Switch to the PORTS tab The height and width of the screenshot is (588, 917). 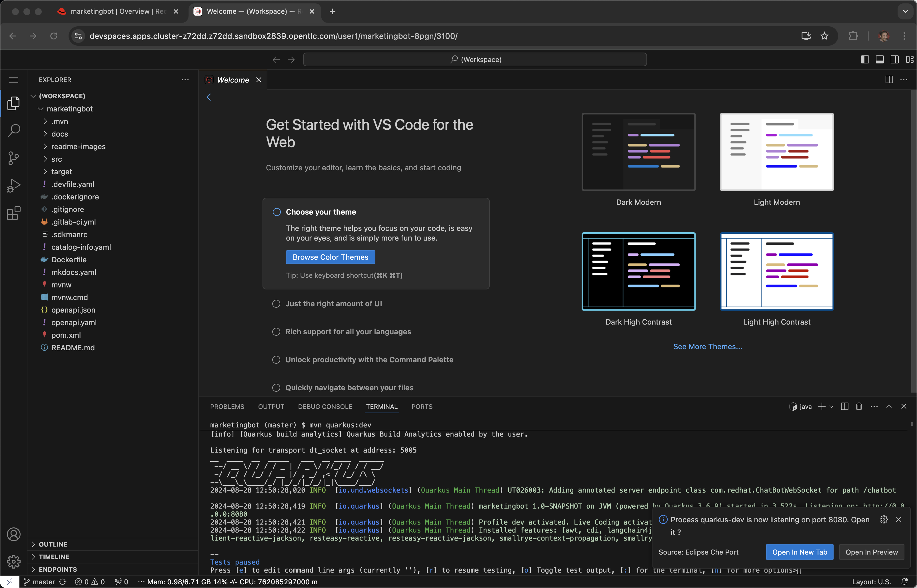pos(422,407)
